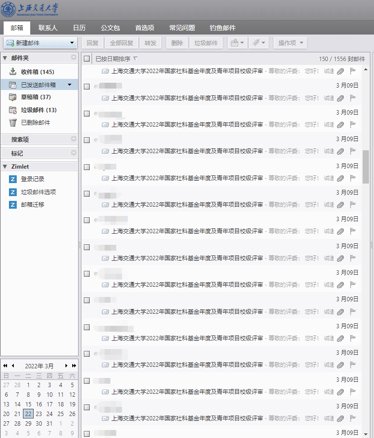This screenshot has width=374, height=438.
Task: Open the tag toolbar icon menu
Action: pos(259,43)
